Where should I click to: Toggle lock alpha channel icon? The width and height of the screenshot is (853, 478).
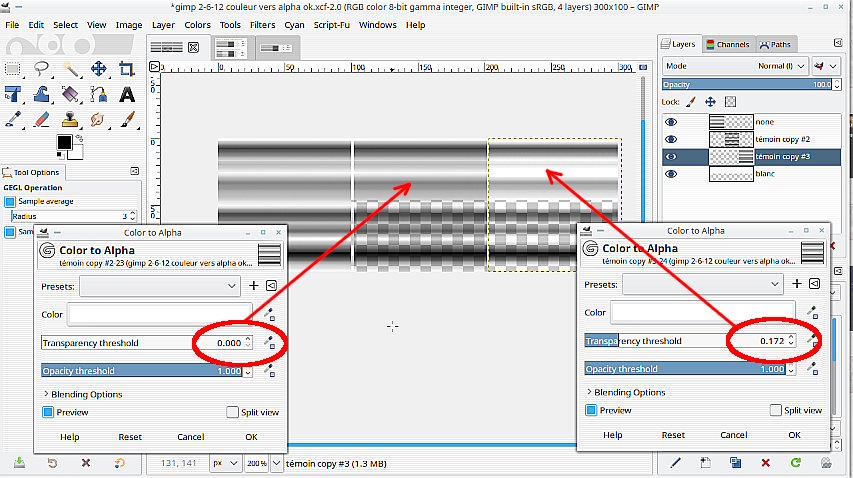point(731,102)
